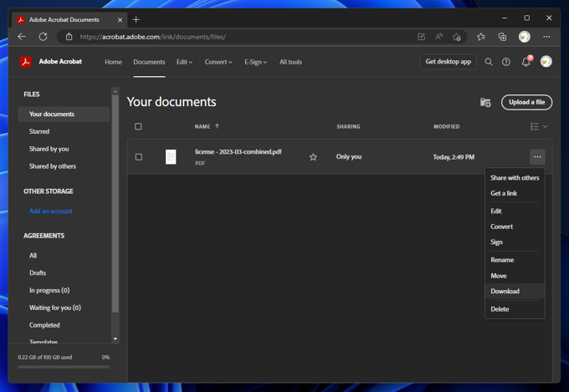Click the Add an account link
569x392 pixels.
50,211
